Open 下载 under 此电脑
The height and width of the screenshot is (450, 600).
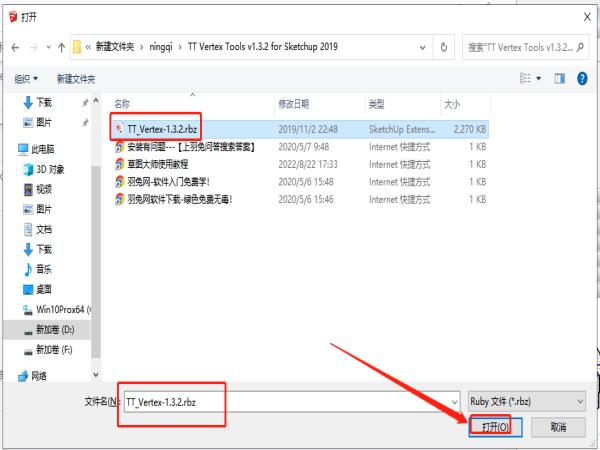[38, 249]
